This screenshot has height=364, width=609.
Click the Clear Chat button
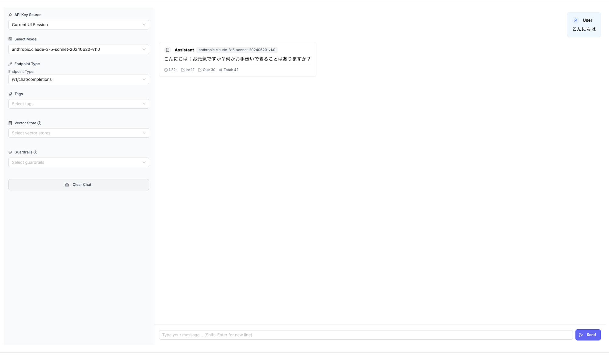point(79,185)
